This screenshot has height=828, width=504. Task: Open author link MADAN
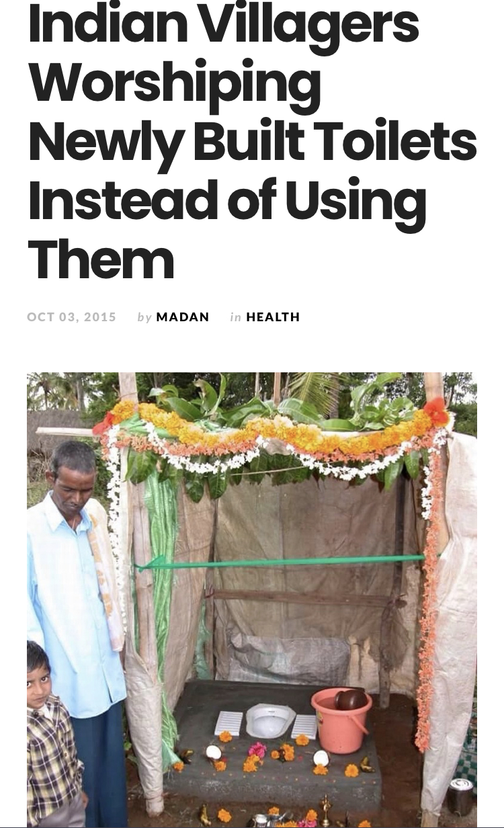coord(183,317)
